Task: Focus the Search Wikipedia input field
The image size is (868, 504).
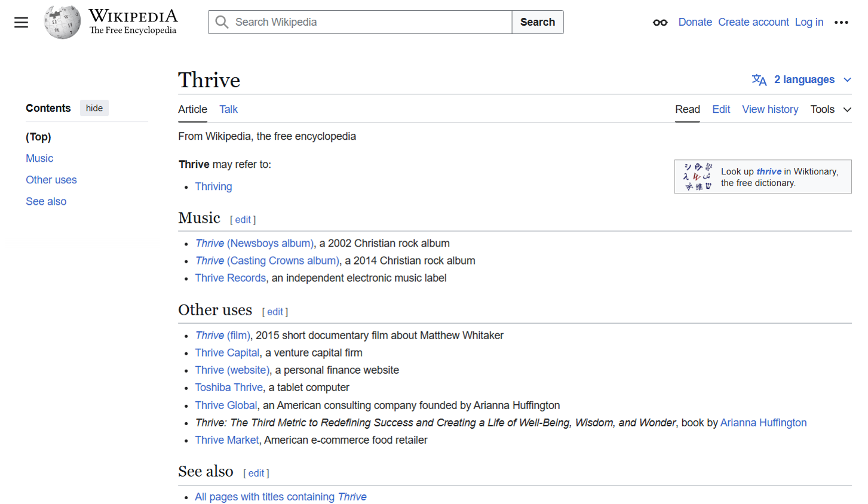Action: (360, 22)
